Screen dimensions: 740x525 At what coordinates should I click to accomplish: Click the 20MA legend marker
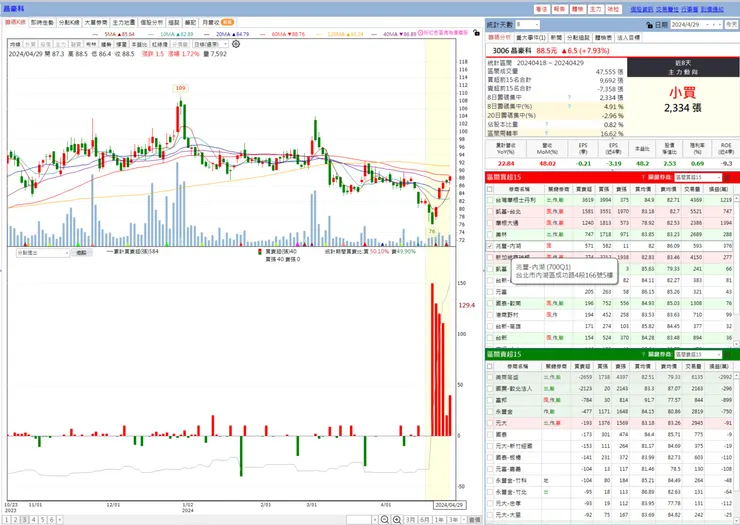point(207,34)
